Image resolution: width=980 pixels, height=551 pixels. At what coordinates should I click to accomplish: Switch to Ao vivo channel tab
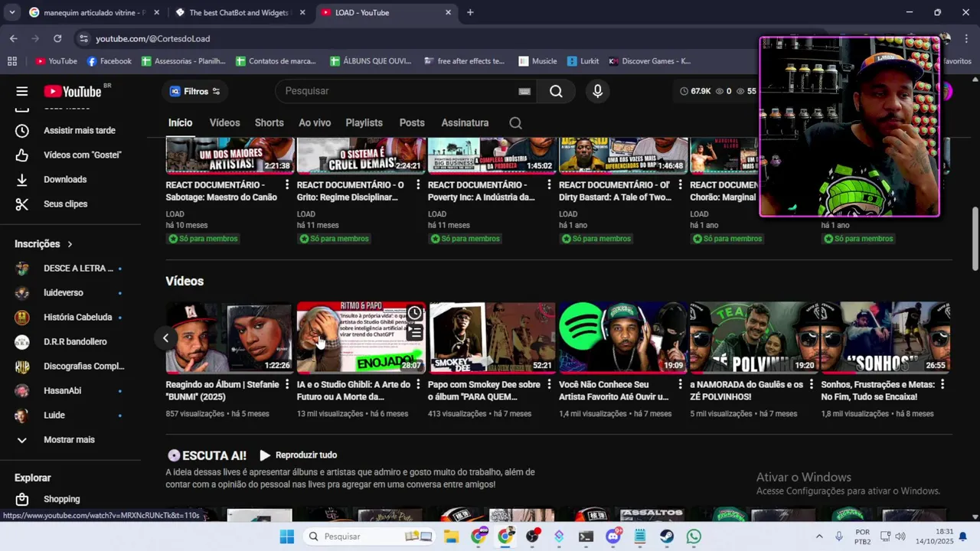coord(315,122)
